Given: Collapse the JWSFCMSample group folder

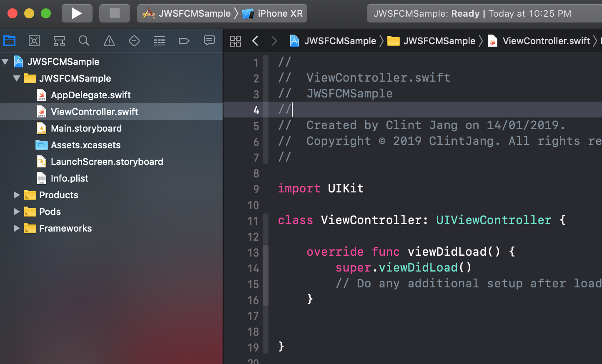Looking at the screenshot, I should pos(17,78).
